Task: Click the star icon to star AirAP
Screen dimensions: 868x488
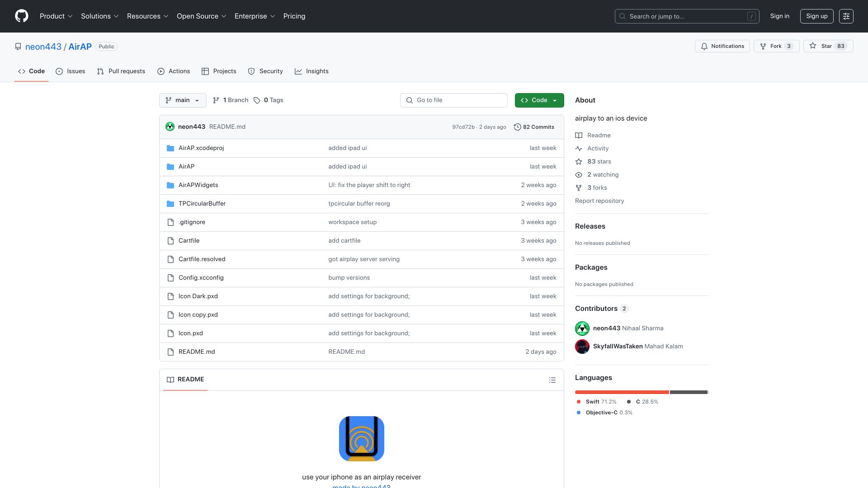Action: [813, 46]
